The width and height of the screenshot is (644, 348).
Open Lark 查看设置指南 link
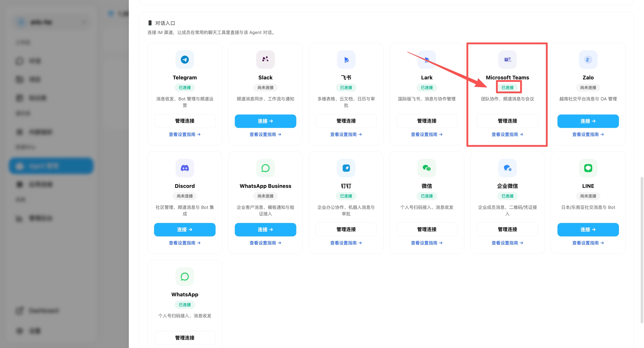tap(427, 134)
